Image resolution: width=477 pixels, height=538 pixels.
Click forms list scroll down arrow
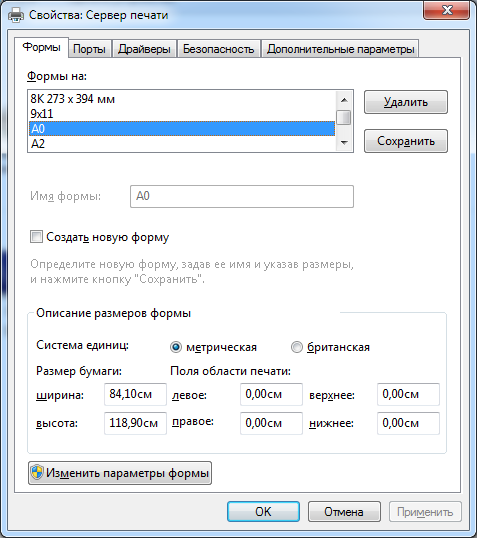pos(344,142)
